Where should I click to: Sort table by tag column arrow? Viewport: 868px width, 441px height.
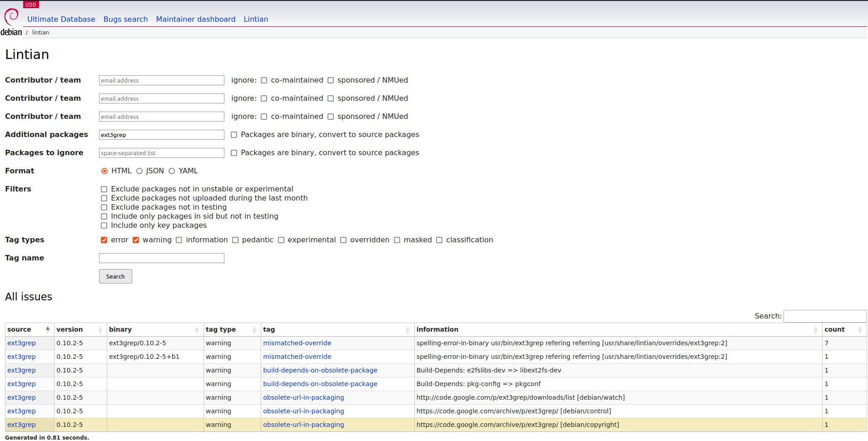pos(408,329)
